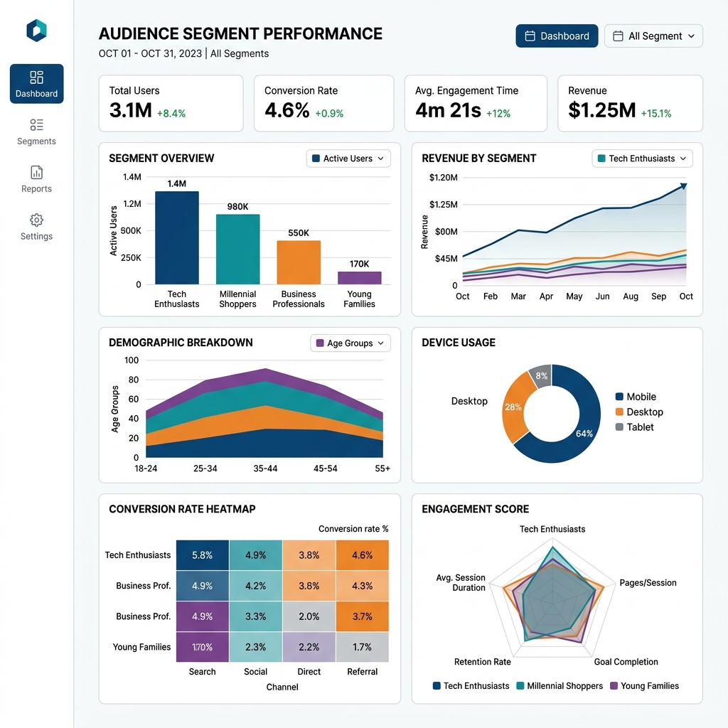This screenshot has height=728, width=728.
Task: Click the hexagon app logo
Action: [x=37, y=31]
